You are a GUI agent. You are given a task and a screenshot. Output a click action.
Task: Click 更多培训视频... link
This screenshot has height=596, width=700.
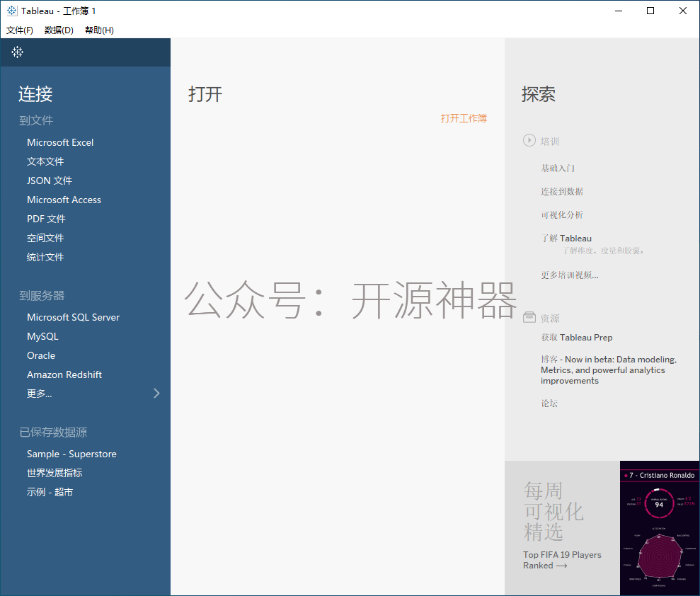click(x=570, y=275)
